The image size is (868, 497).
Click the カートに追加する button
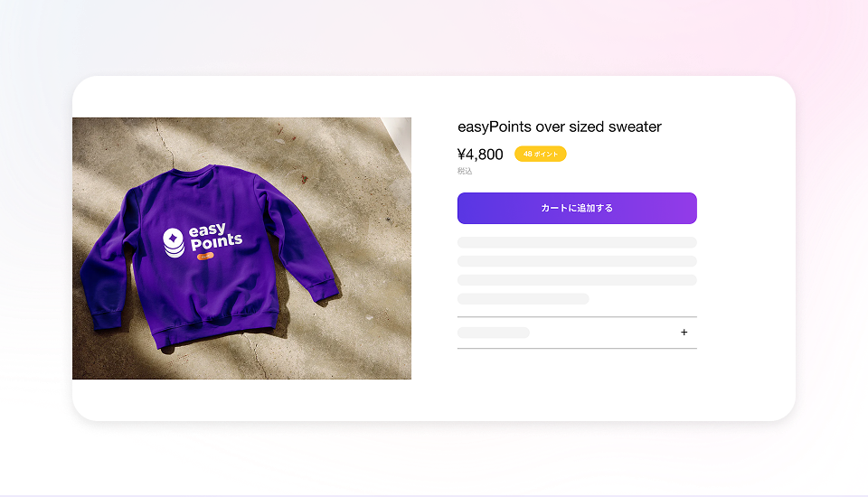(x=577, y=208)
